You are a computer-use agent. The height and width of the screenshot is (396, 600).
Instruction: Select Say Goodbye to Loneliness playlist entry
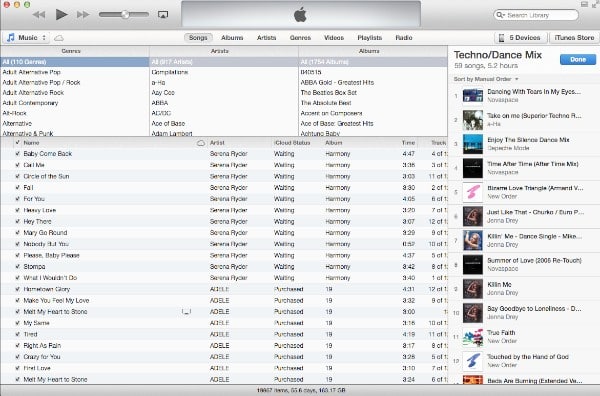pos(524,313)
